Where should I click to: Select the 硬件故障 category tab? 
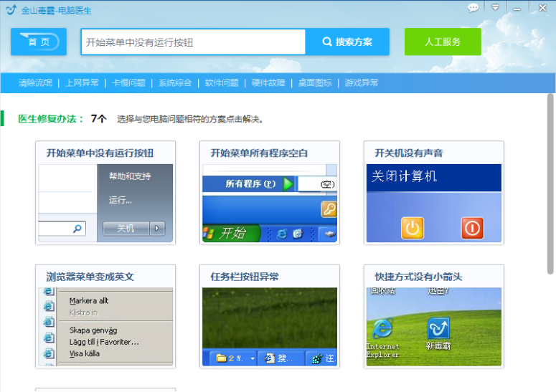[x=268, y=83]
